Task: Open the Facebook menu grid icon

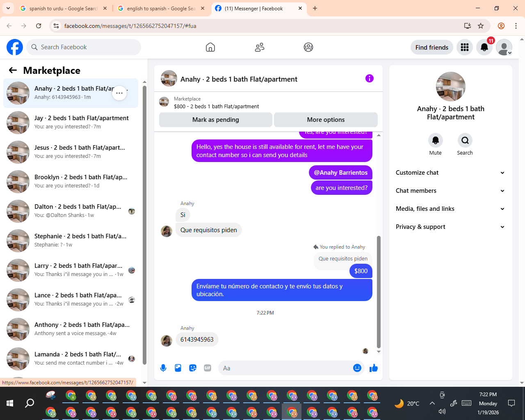Action: pos(465,47)
